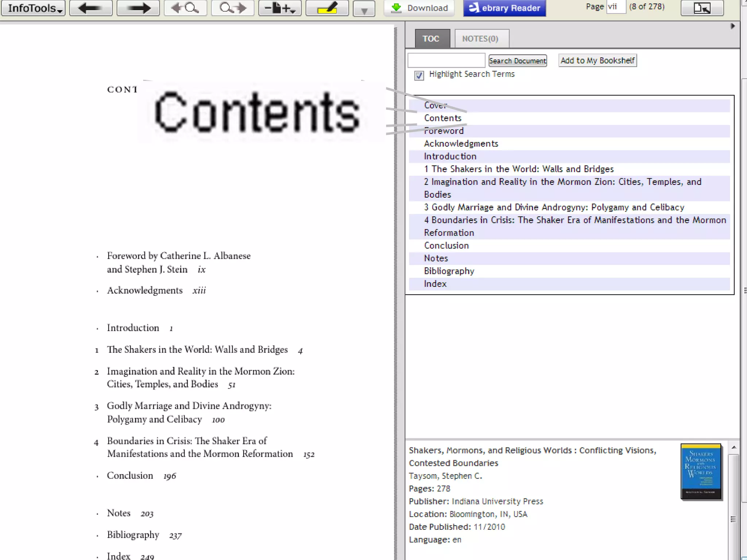
Task: Go to the previous page with back arrow
Action: point(90,8)
